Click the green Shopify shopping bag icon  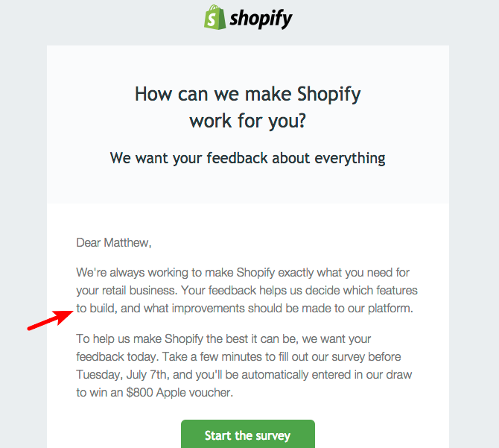pyautogui.click(x=214, y=17)
